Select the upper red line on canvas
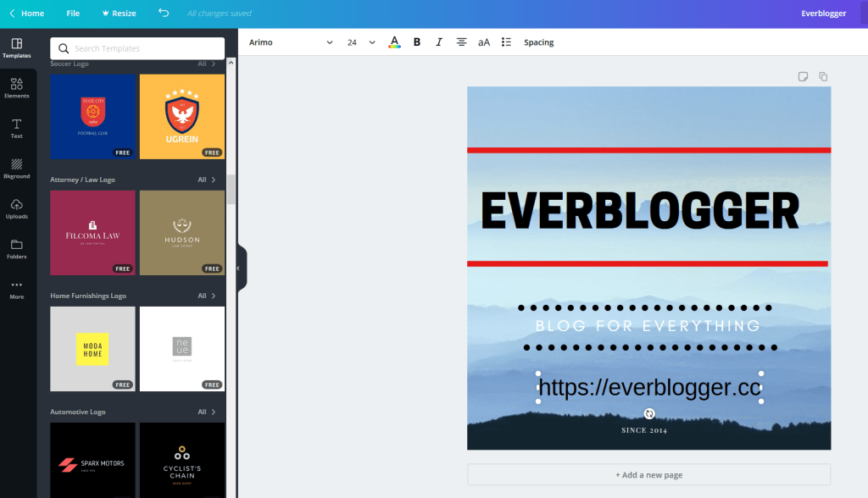The width and height of the screenshot is (868, 498). point(648,150)
